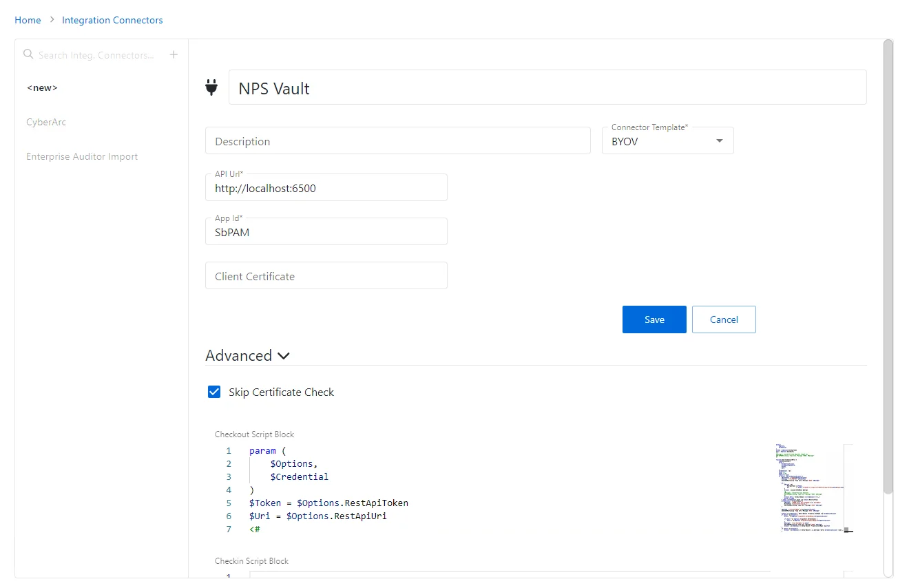909x588 pixels.
Task: Save the NPS Vault connector
Action: [654, 319]
